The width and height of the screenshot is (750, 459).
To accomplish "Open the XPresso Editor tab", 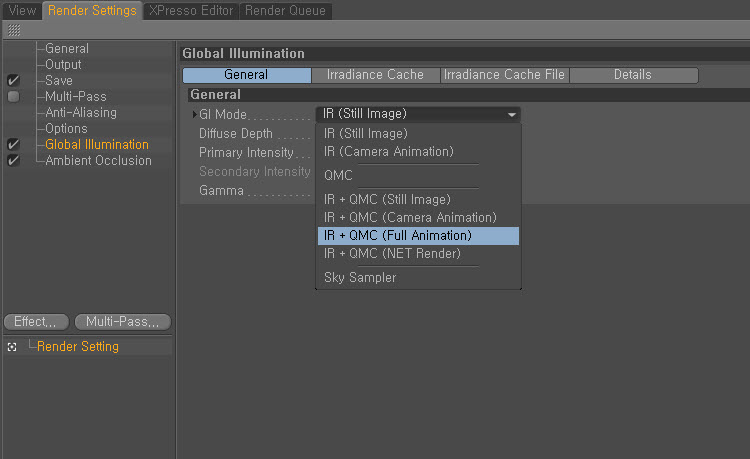I will click(x=191, y=11).
